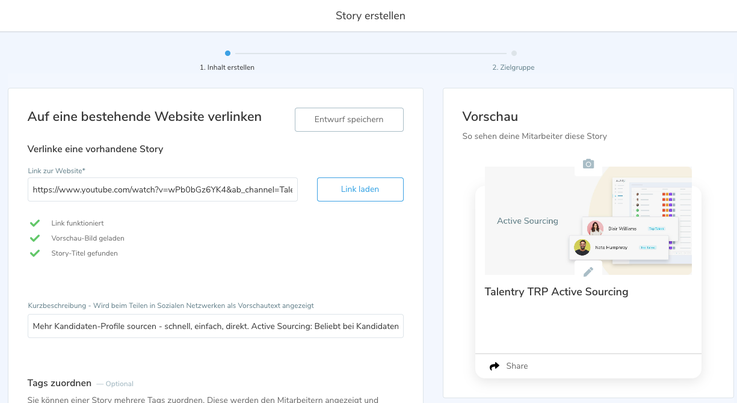Click the progress line between the steps
This screenshot has height=403, width=737.
tap(370, 53)
